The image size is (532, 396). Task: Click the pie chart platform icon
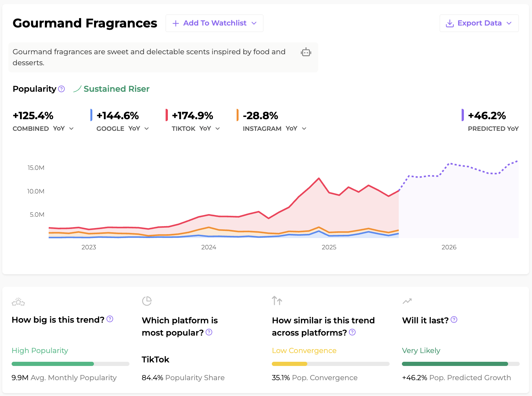click(147, 301)
